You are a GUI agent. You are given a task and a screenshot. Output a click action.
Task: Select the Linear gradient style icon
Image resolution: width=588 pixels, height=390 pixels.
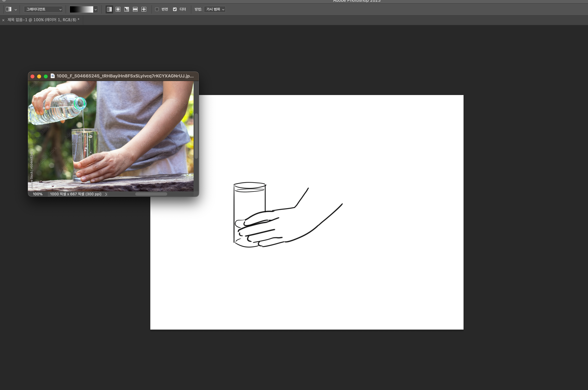point(109,9)
